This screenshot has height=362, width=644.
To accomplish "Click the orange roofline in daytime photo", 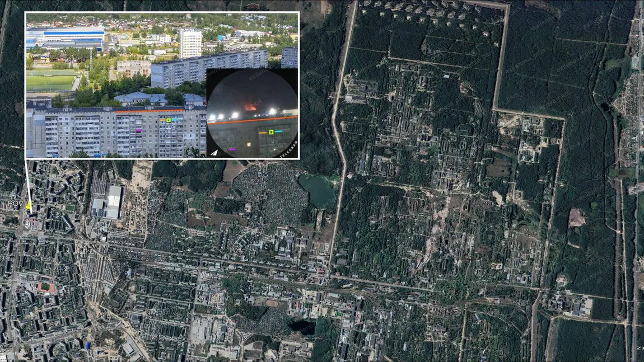I will coord(140,111).
